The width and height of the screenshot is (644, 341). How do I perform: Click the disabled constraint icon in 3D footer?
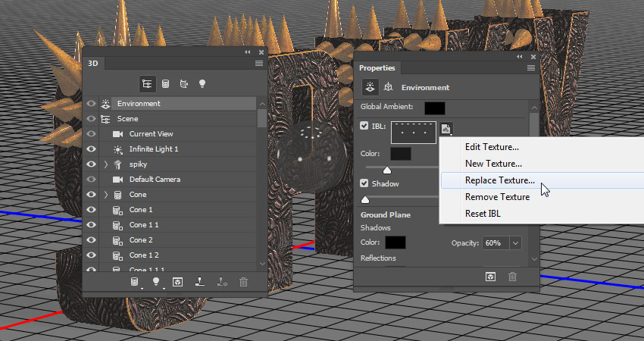click(222, 282)
